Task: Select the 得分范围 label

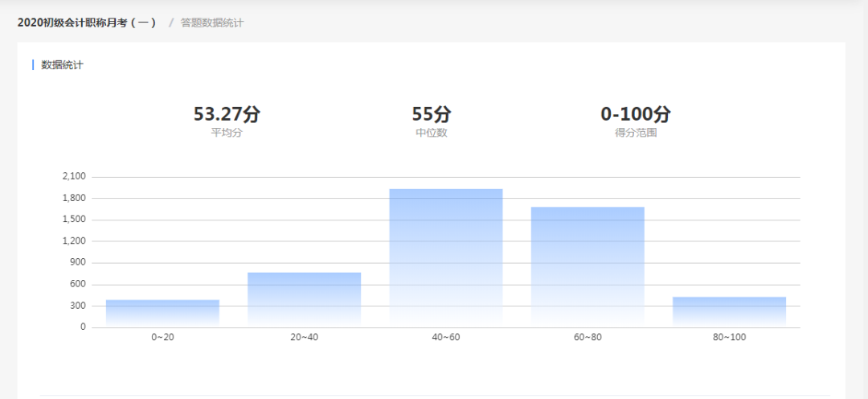Action: 636,133
